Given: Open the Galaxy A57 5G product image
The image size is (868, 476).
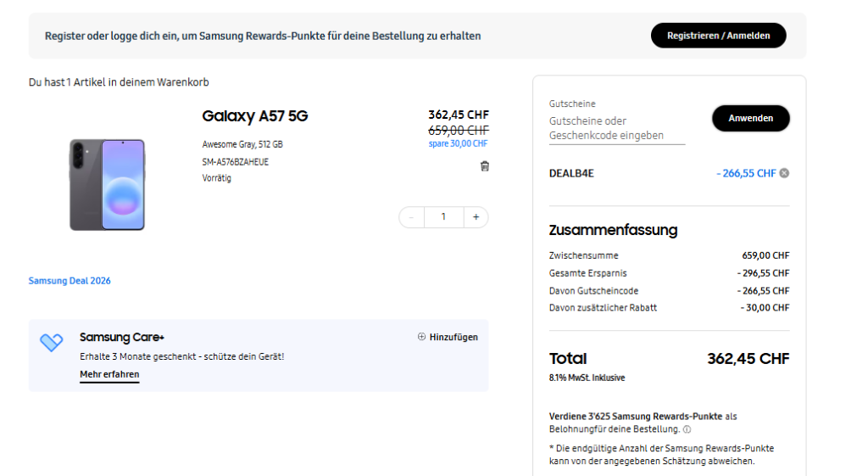Looking at the screenshot, I should point(108,184).
